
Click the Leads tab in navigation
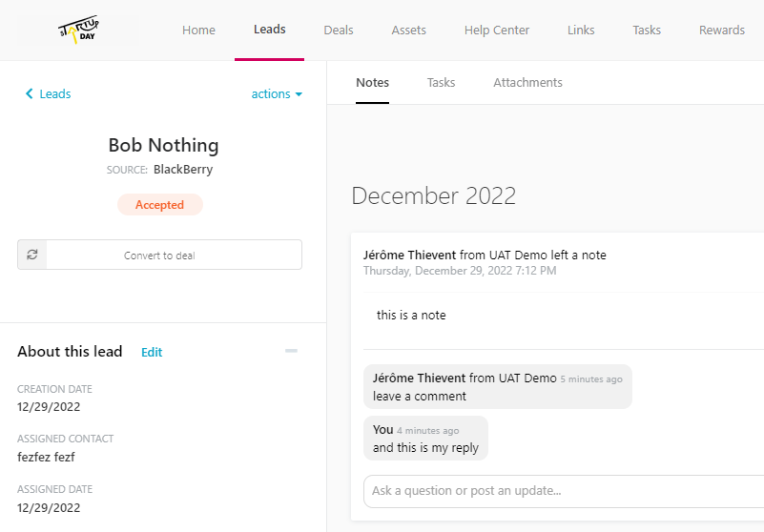270,30
